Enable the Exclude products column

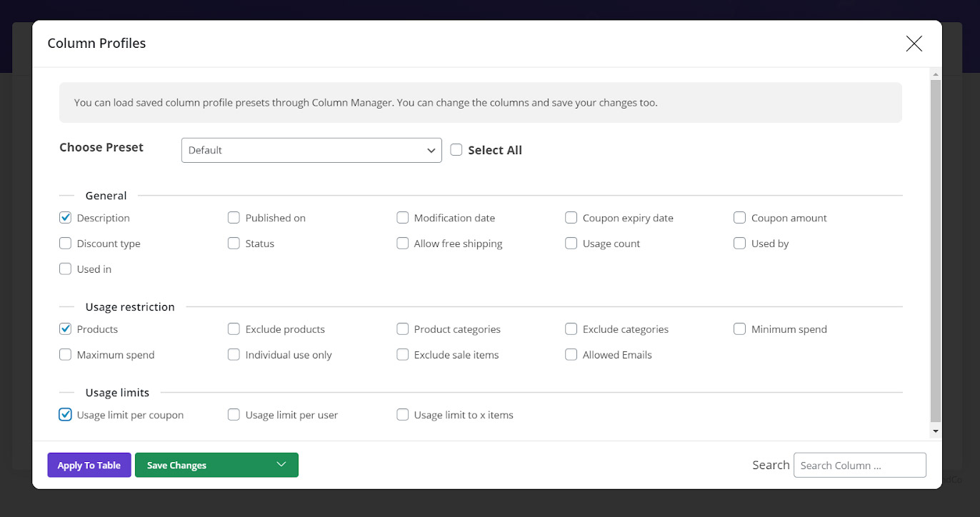click(x=234, y=329)
